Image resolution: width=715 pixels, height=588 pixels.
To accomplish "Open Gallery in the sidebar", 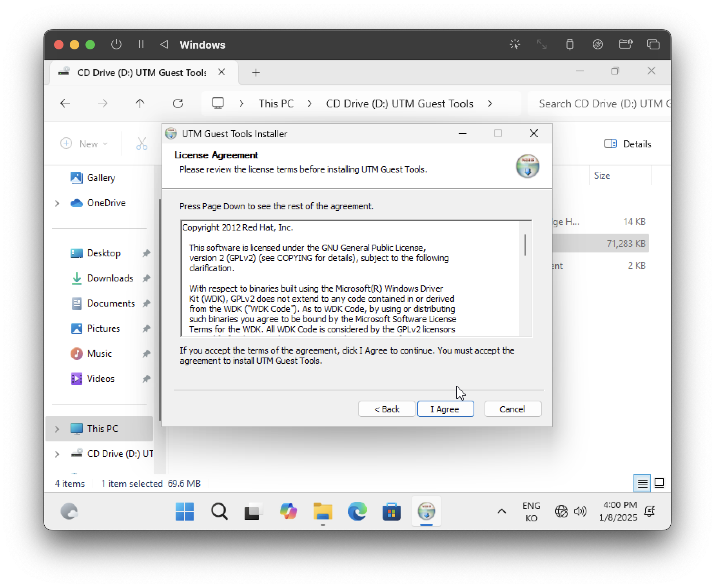I will coord(101,178).
